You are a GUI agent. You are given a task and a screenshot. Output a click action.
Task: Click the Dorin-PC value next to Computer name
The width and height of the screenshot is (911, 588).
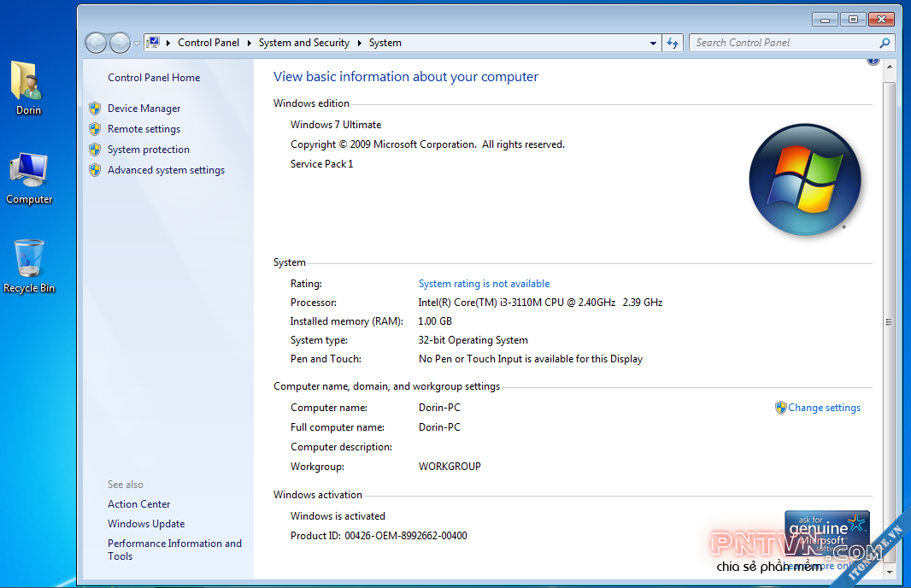(439, 408)
